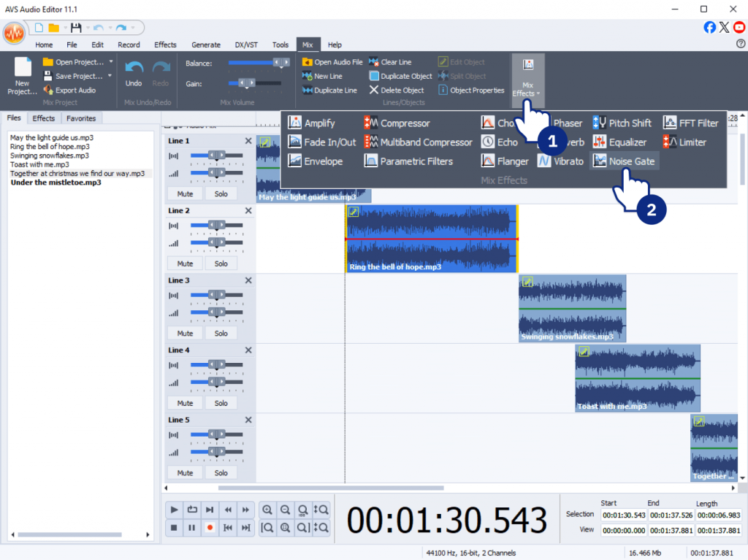748x560 pixels.
Task: Switch to the Effects ribbon tab
Action: coord(165,45)
